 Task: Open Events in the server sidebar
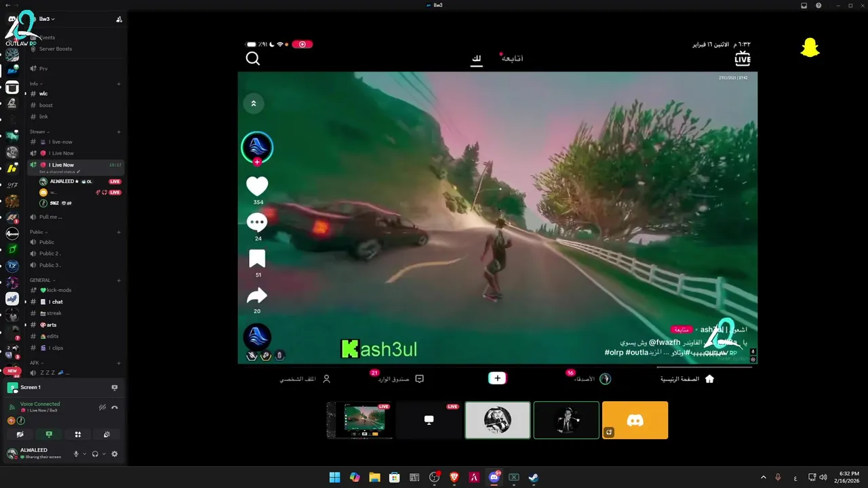click(x=47, y=37)
